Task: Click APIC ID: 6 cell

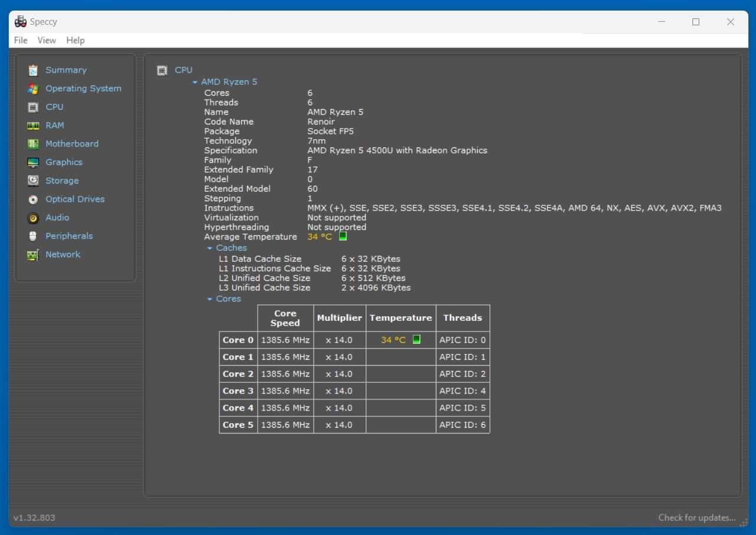Action: click(x=463, y=425)
